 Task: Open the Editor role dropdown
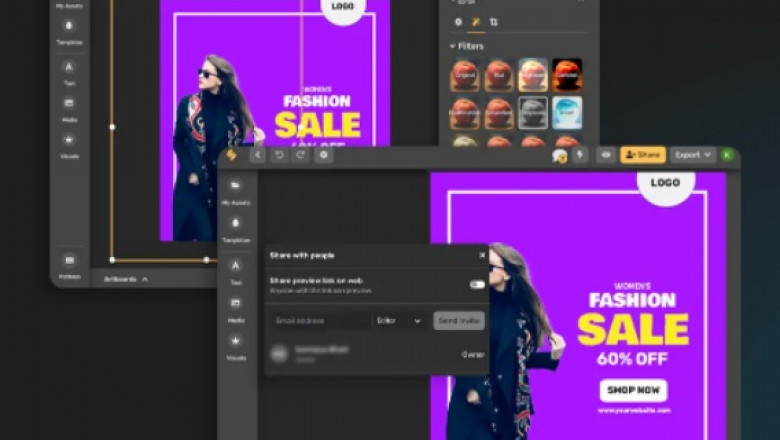(x=399, y=320)
